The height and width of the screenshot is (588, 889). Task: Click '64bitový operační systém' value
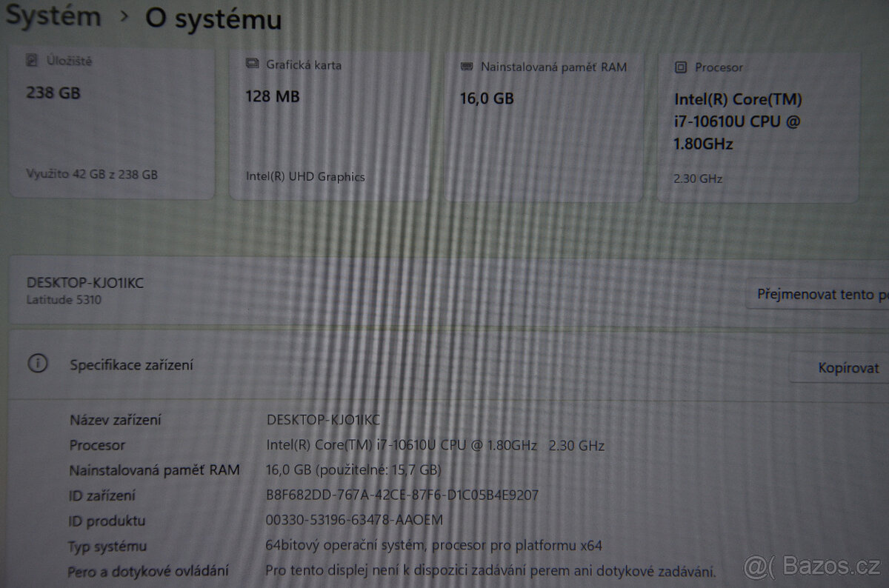coord(434,546)
